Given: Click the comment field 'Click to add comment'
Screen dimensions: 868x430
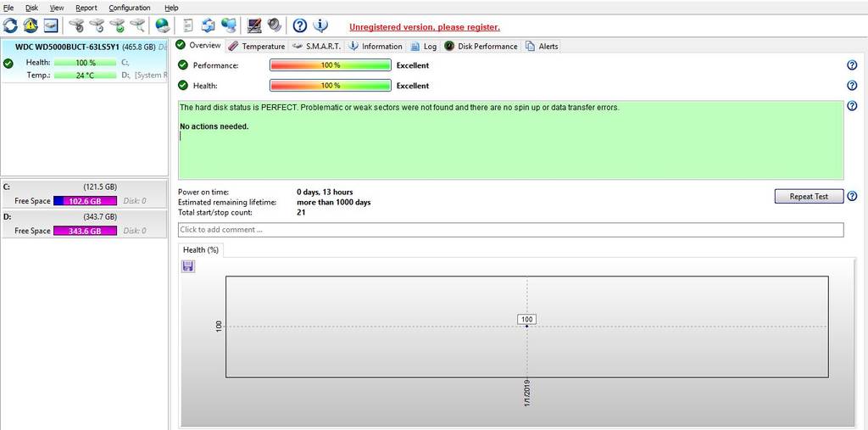Looking at the screenshot, I should 510,229.
